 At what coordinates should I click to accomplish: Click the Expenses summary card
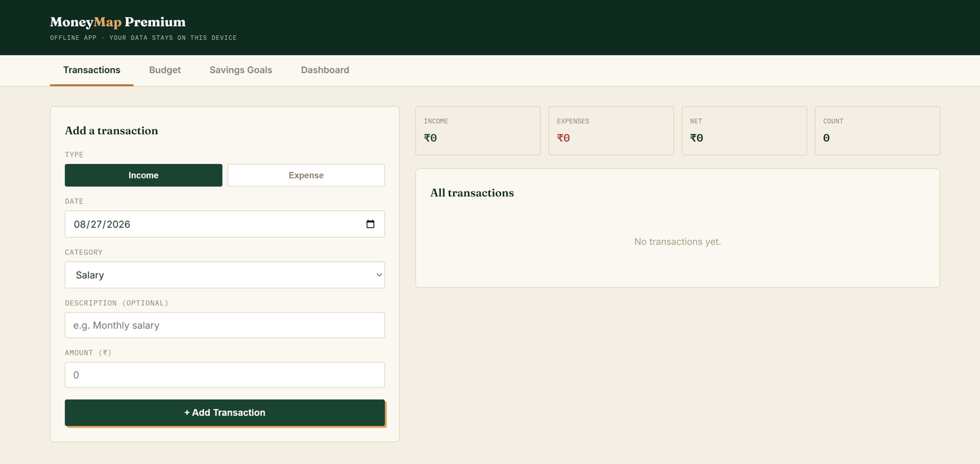tap(611, 131)
